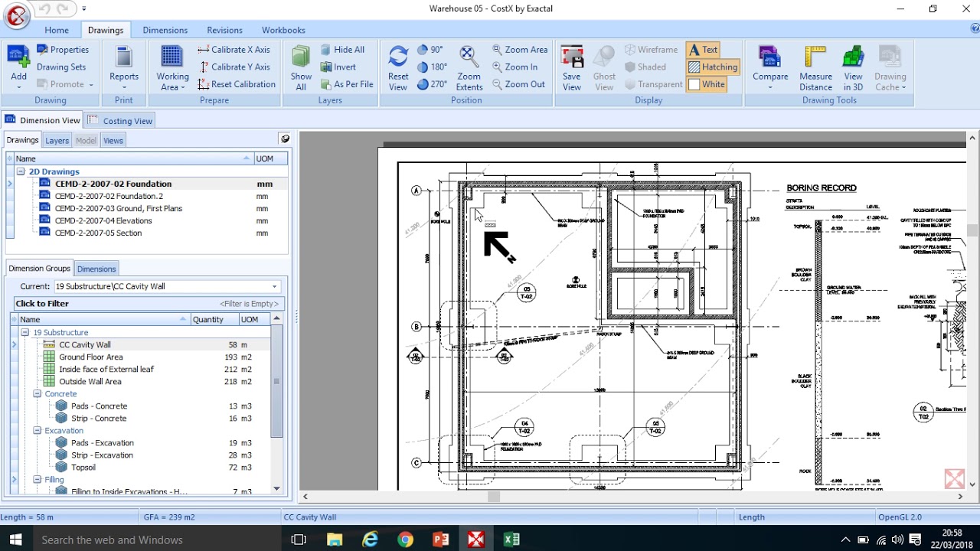Collapse the 2D Drawings tree node
This screenshot has height=551, width=980.
point(21,171)
